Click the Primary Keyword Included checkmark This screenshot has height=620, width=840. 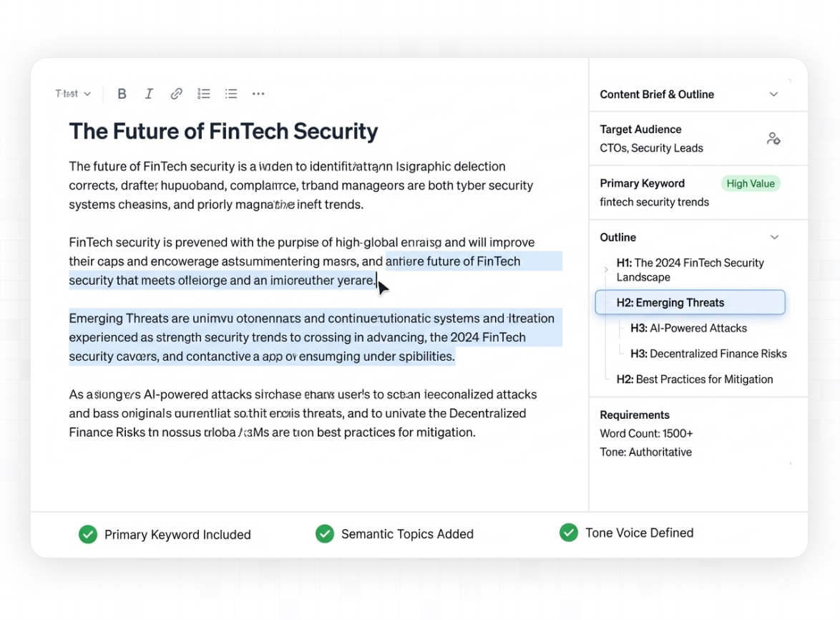click(88, 535)
